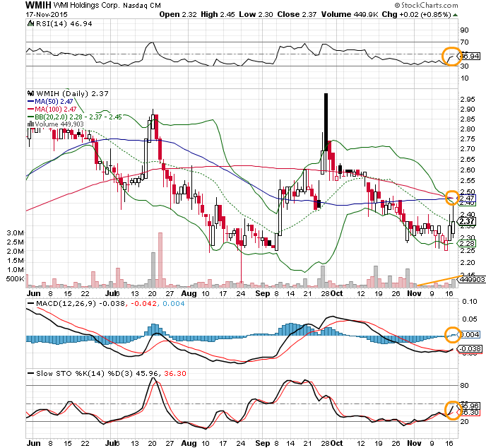This screenshot has width=486, height=448.
Task: Click the black line marker before MACD(12,26,9)
Action: [x=30, y=304]
